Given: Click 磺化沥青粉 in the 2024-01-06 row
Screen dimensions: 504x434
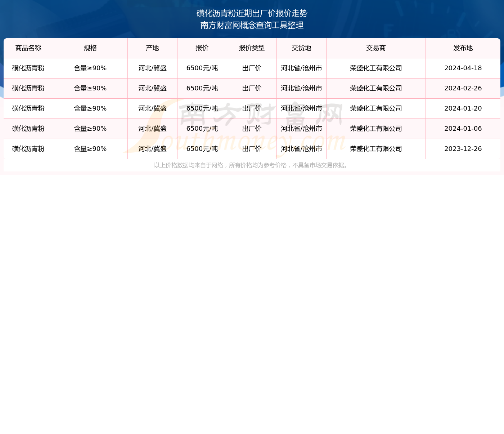Looking at the screenshot, I should click(x=28, y=129).
